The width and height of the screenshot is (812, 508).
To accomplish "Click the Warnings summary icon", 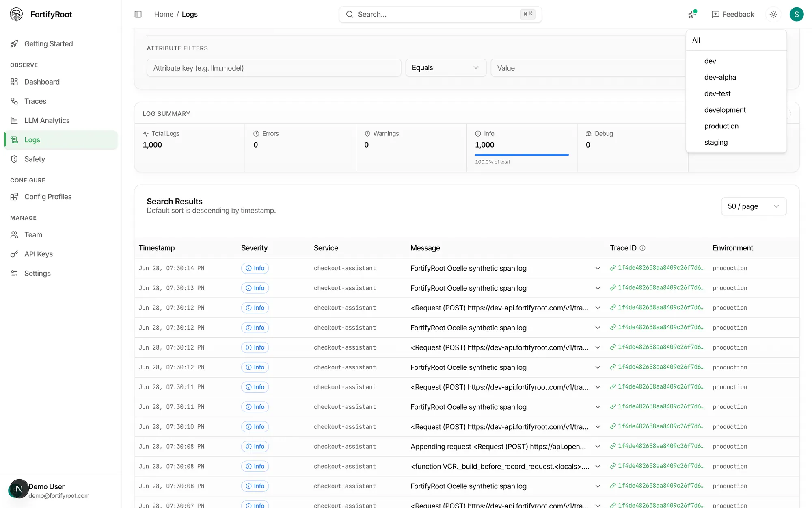I will (x=367, y=133).
